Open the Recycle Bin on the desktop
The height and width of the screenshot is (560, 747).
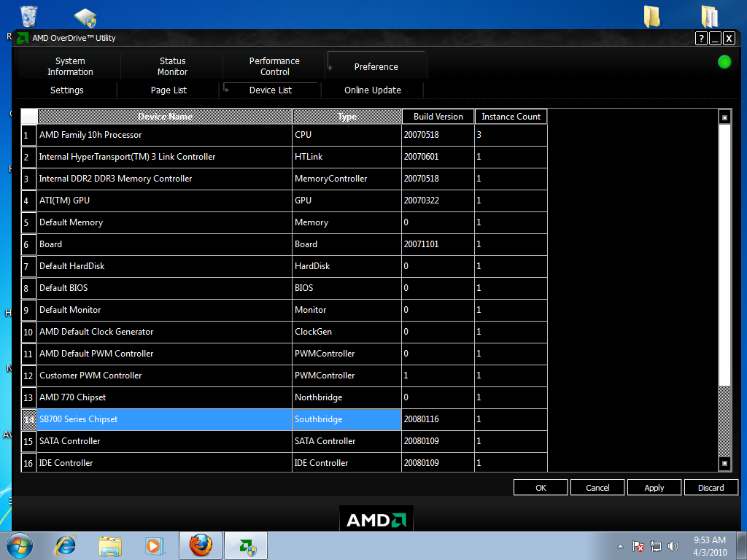click(x=29, y=16)
